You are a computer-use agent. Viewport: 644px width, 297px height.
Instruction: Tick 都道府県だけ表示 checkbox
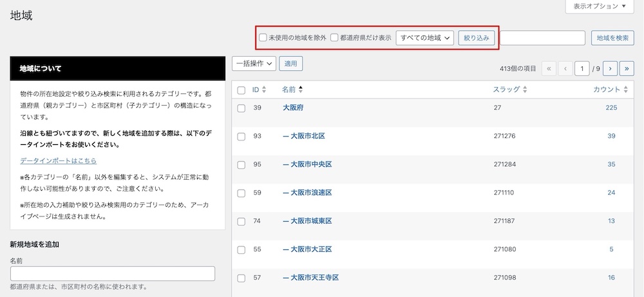[x=334, y=38]
